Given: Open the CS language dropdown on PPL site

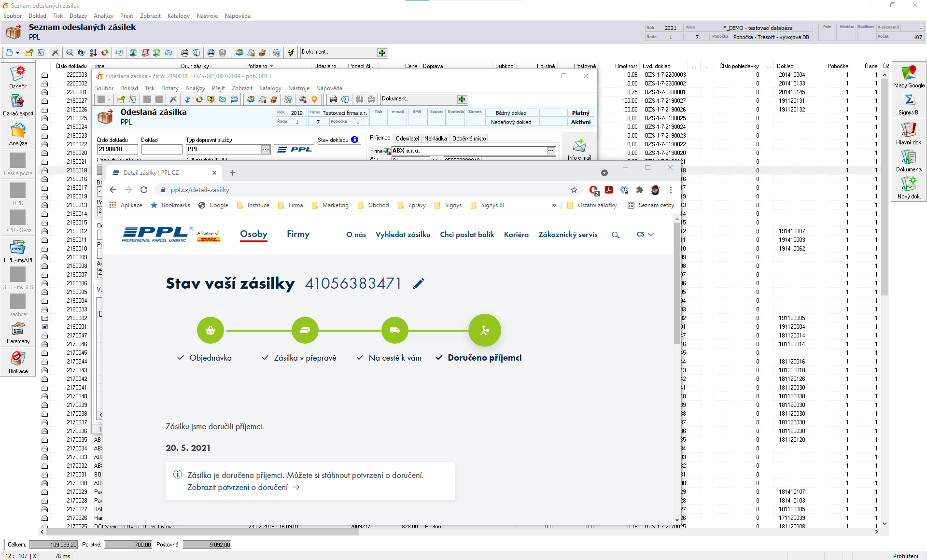Looking at the screenshot, I should pyautogui.click(x=645, y=234).
